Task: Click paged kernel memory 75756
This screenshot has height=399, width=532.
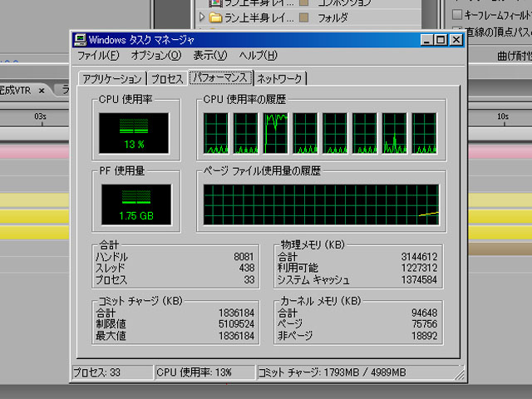Action: [x=425, y=324]
